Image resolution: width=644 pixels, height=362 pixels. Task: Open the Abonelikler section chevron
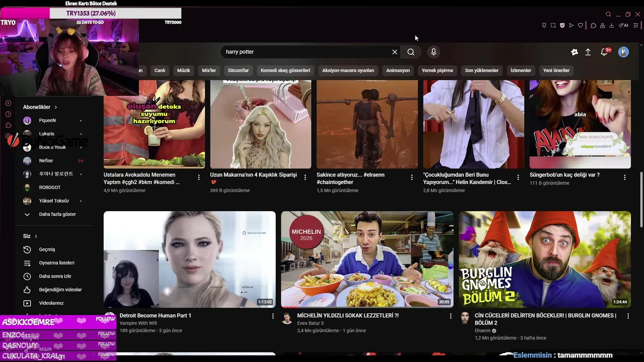coord(56,107)
